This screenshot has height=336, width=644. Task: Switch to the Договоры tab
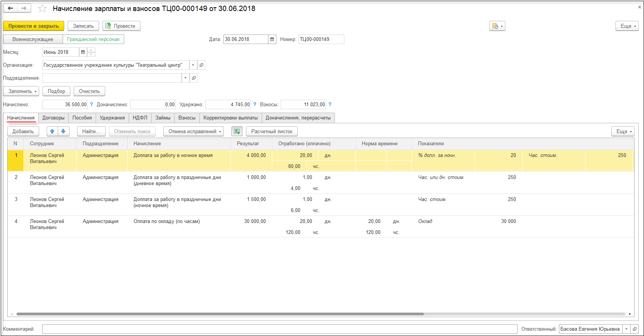click(54, 118)
